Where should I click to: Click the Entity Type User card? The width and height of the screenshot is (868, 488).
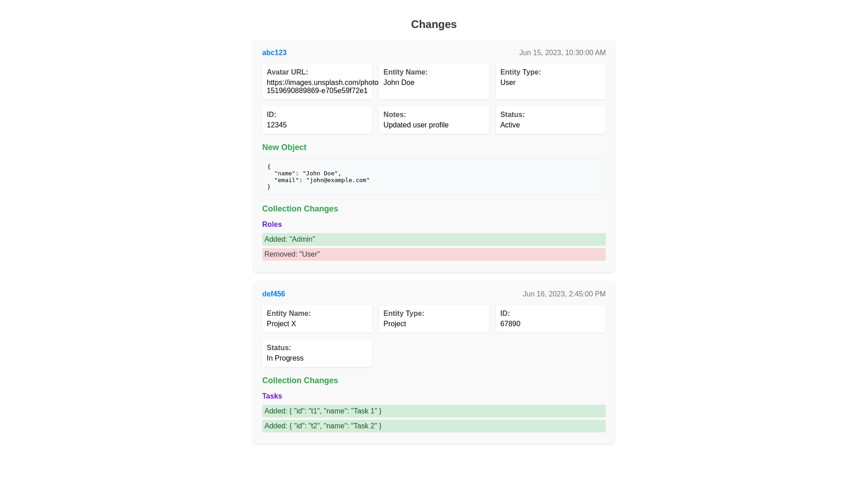tap(550, 81)
